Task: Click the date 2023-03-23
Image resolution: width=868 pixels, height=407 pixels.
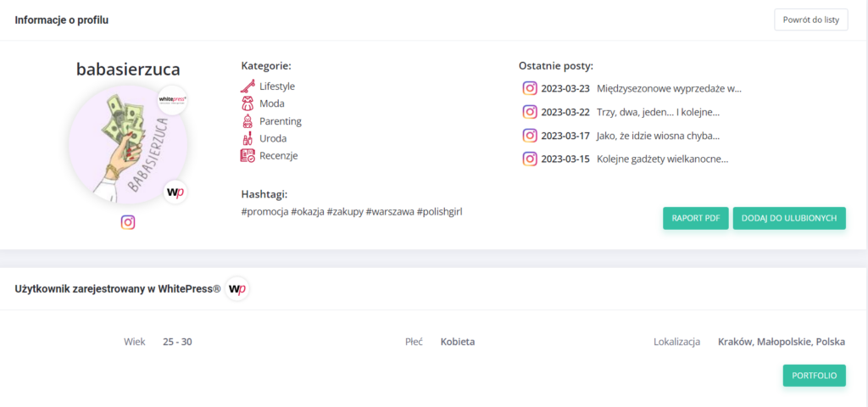Action: point(565,88)
